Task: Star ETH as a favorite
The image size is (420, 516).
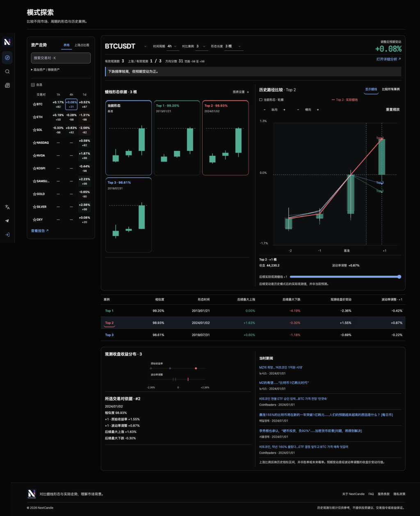Action: point(34,117)
